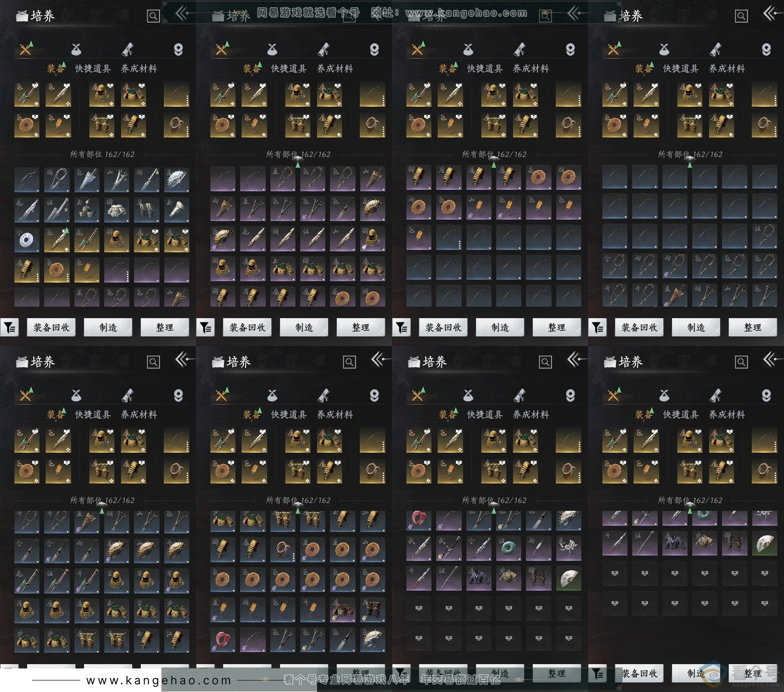Image resolution: width=784 pixels, height=692 pixels.
Task: Collapse bottom-row third panel via double chevron
Action: (x=575, y=359)
